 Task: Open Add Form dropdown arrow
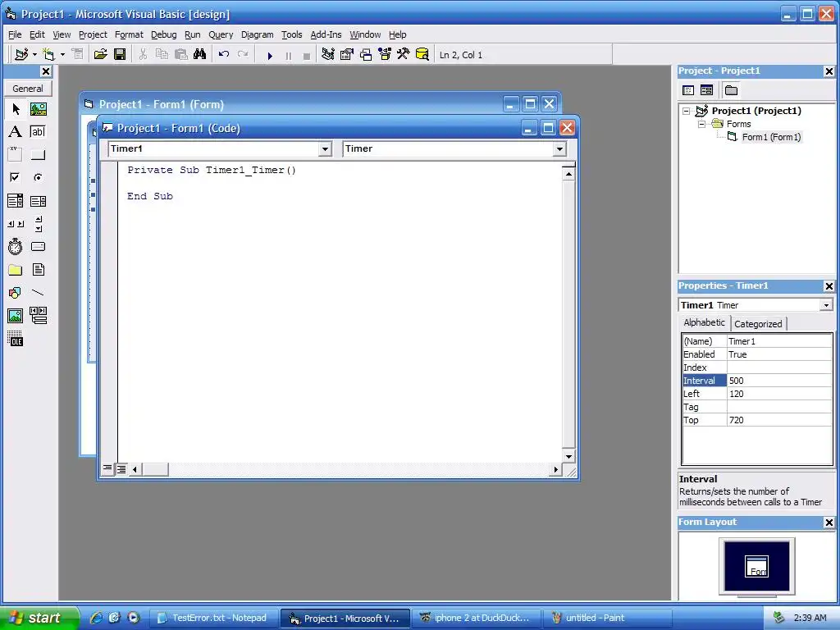tap(62, 55)
